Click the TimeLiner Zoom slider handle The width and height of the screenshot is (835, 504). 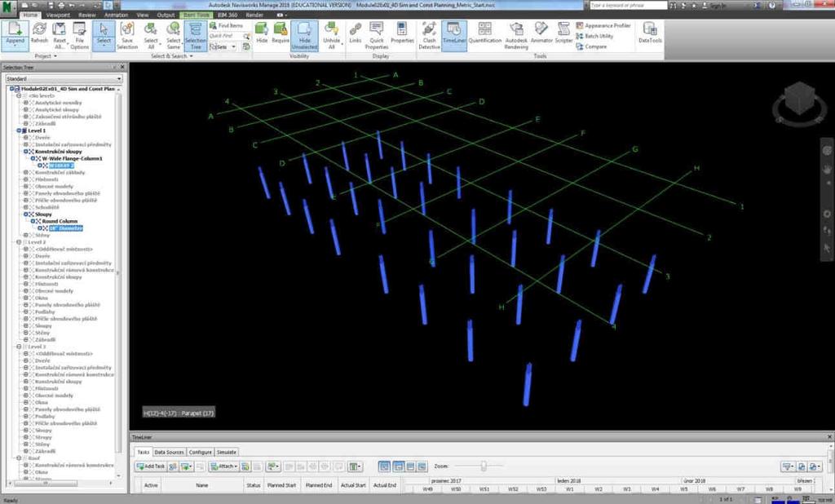[484, 466]
